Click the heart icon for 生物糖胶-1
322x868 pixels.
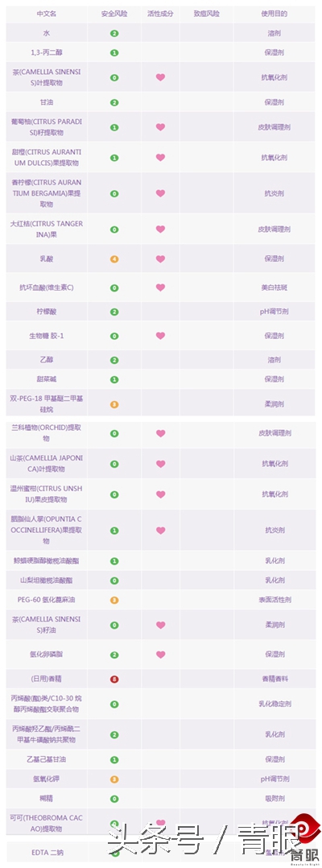160,336
